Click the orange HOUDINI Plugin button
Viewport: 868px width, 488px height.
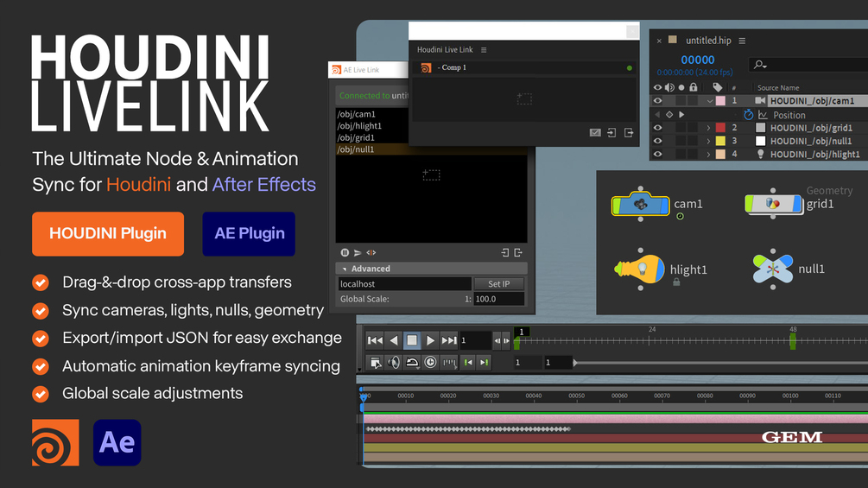(x=108, y=234)
